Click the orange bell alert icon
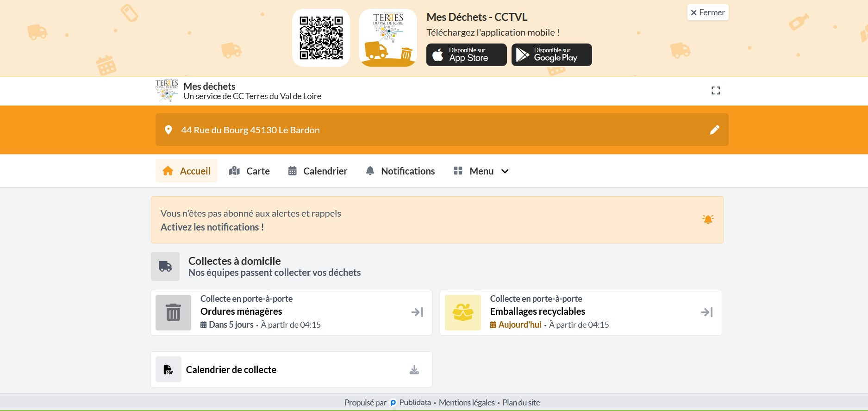This screenshot has width=868, height=411. click(x=707, y=219)
